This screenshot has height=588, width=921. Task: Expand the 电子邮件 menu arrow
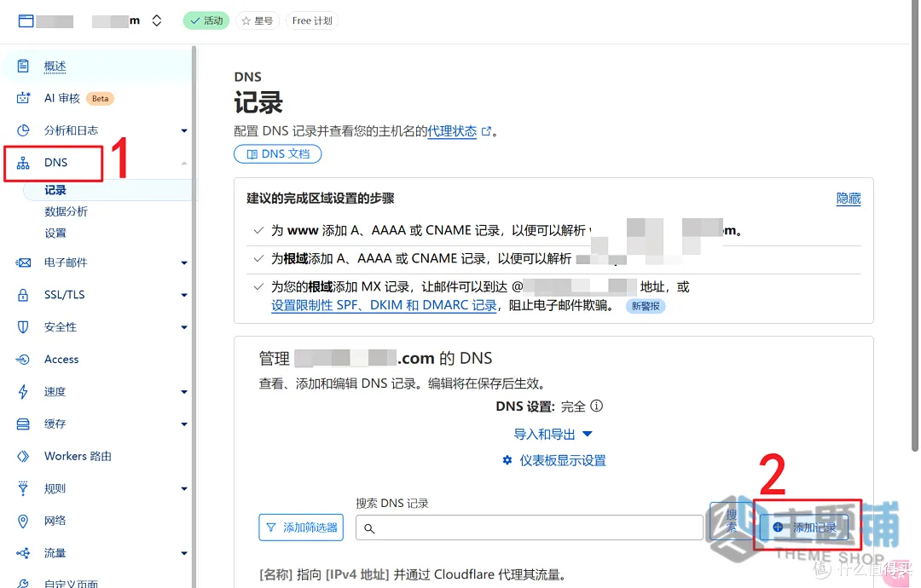pos(184,263)
